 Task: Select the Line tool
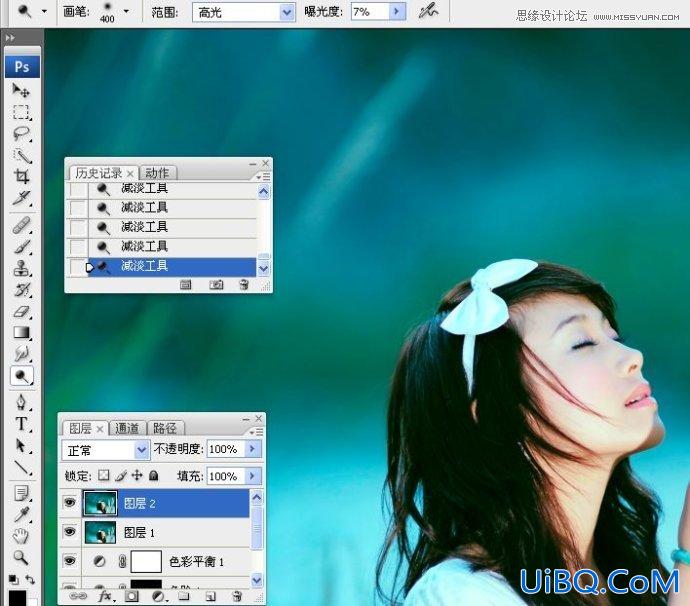tap(21, 467)
